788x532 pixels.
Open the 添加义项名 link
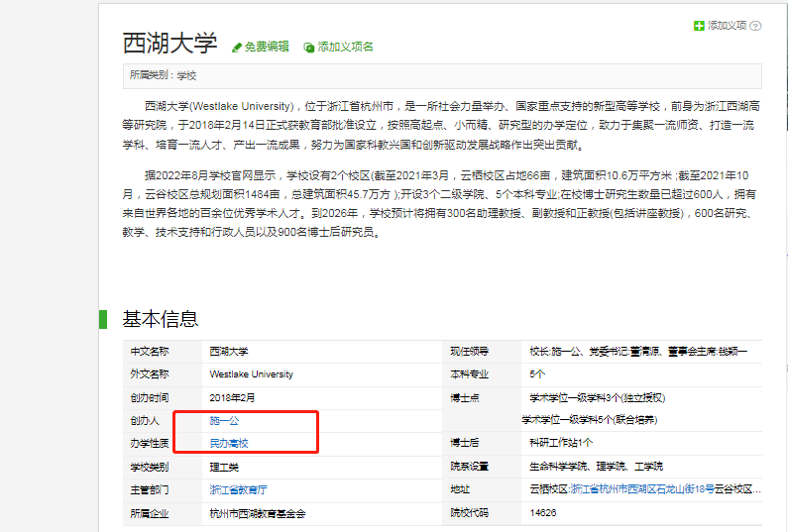pos(345,47)
